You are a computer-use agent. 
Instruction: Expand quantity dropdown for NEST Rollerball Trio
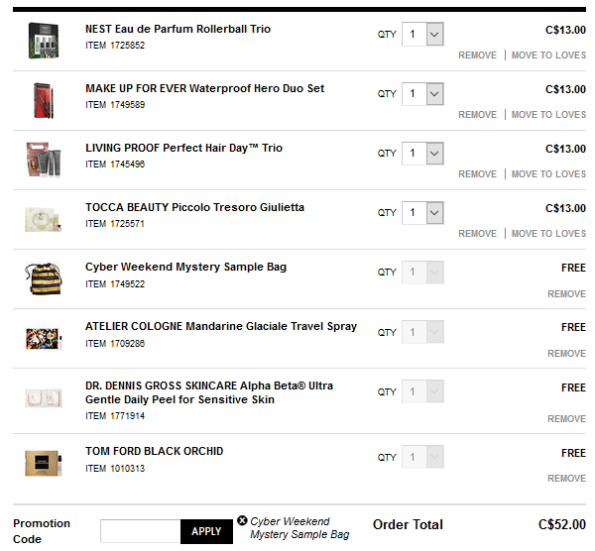point(423,34)
